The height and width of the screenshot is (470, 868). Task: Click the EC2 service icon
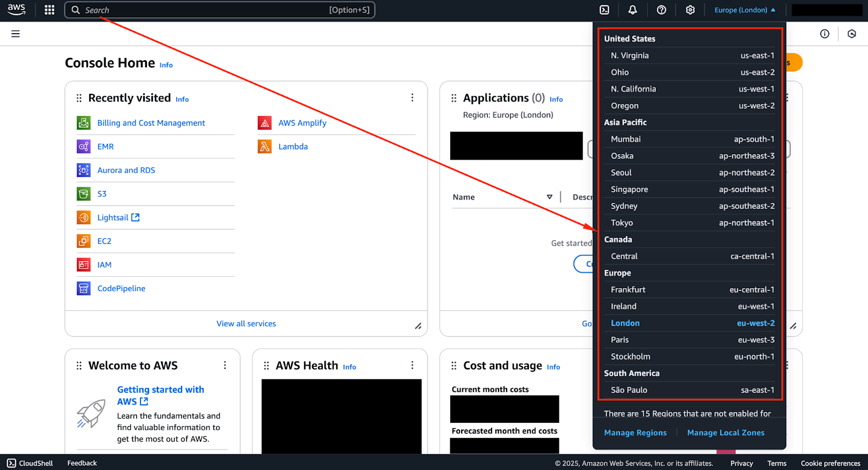(84, 241)
